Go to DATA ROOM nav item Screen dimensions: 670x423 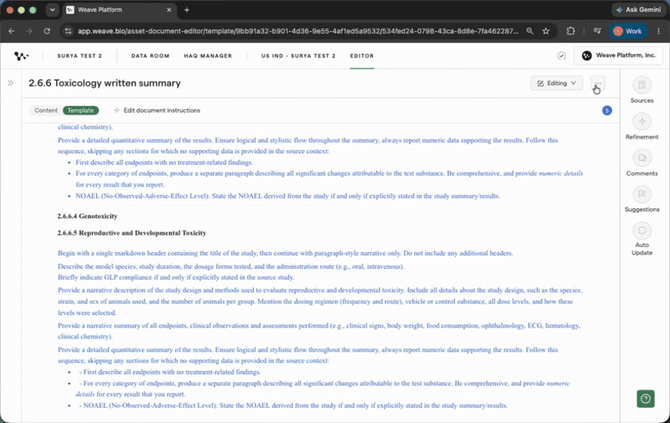point(150,56)
